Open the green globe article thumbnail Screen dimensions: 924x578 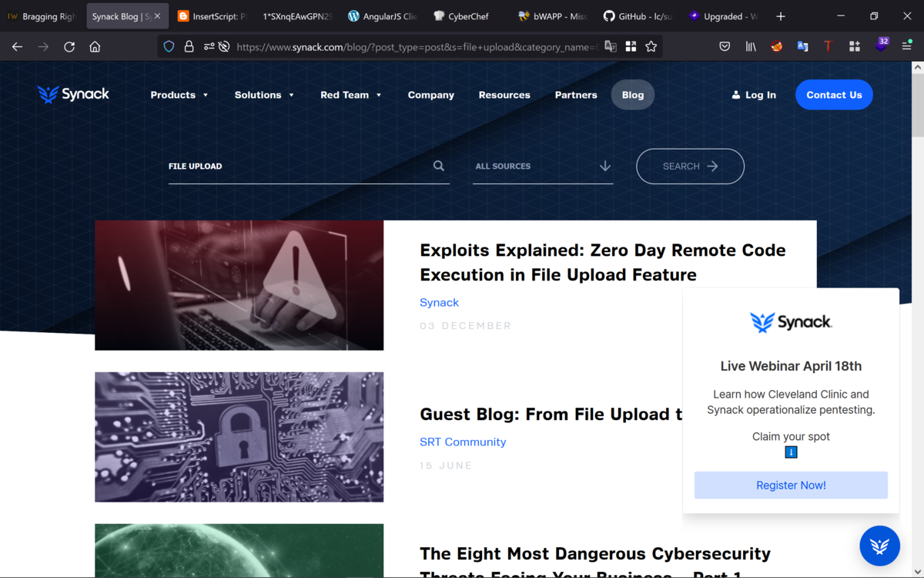pyautogui.click(x=239, y=550)
